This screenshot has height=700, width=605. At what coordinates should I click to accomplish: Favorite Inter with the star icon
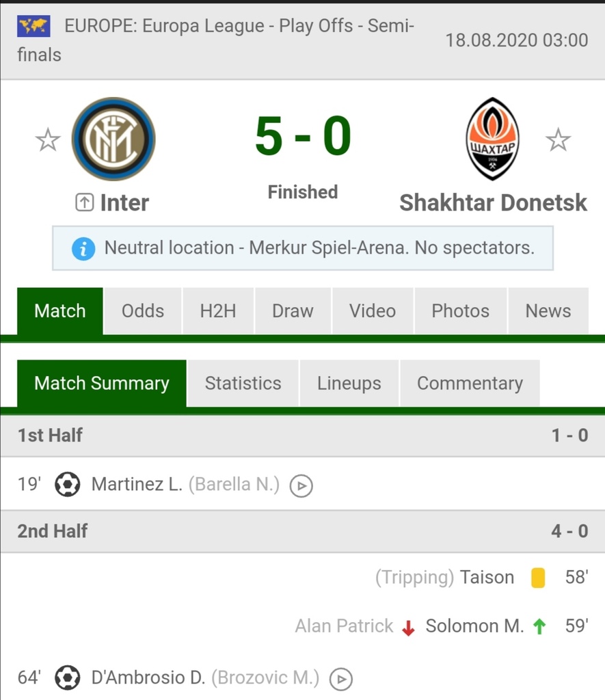(48, 139)
